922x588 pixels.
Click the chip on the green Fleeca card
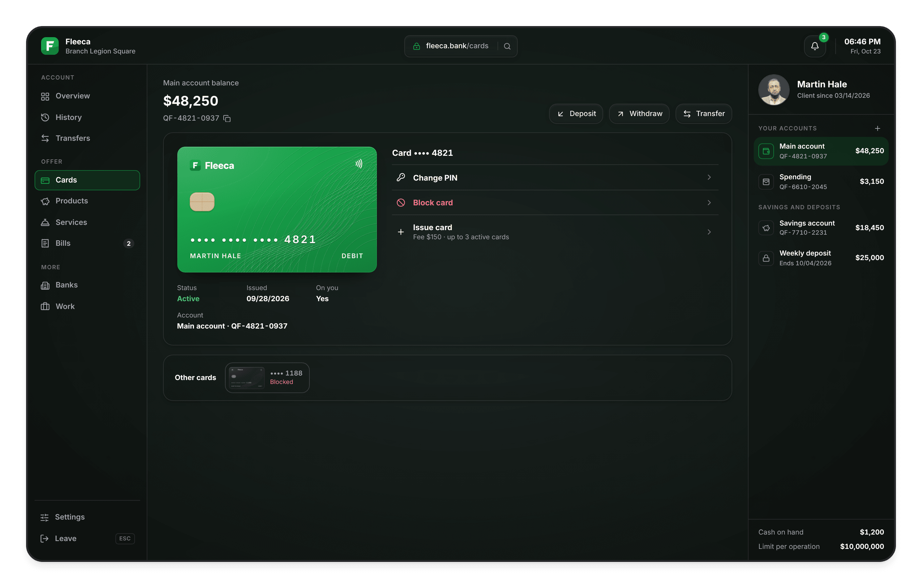tap(202, 202)
